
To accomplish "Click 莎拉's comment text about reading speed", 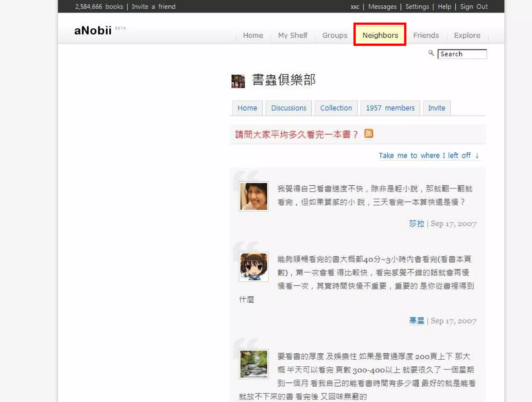I will (375, 195).
